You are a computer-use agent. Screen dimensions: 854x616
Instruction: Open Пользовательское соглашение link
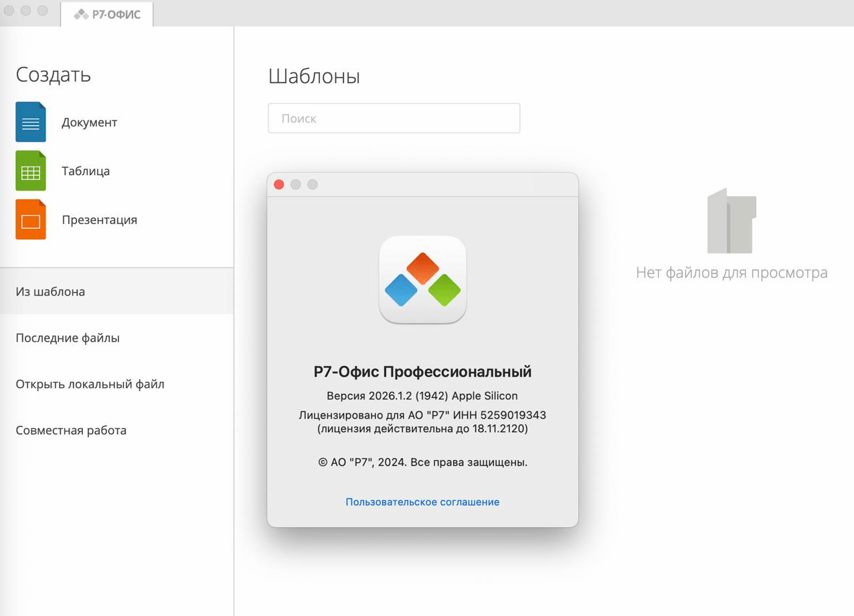[x=422, y=502]
